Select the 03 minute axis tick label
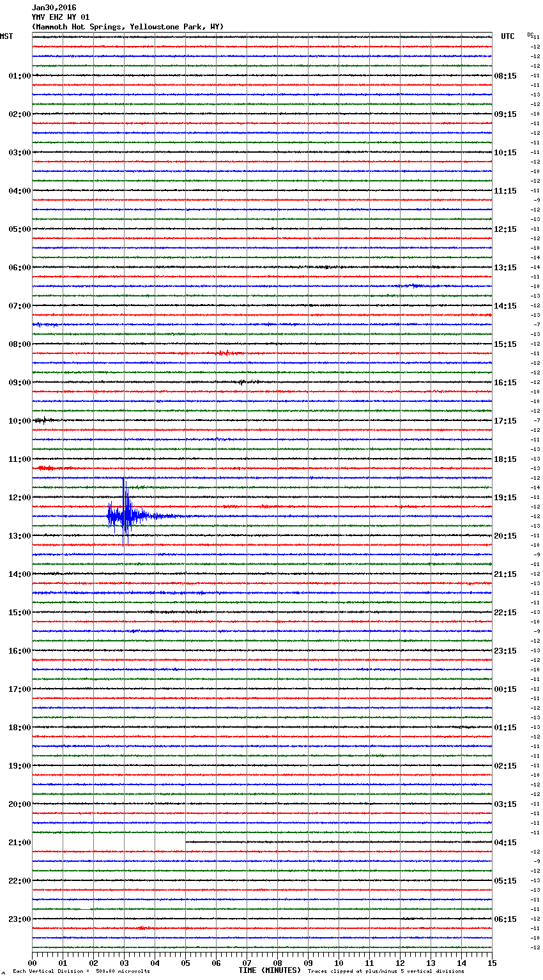This screenshot has height=980, width=543. (x=124, y=963)
